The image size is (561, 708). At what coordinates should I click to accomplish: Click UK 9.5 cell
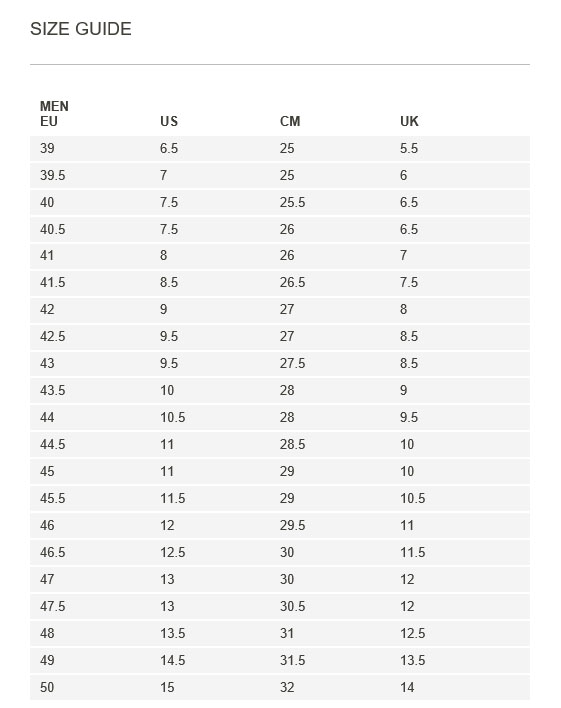pos(409,418)
